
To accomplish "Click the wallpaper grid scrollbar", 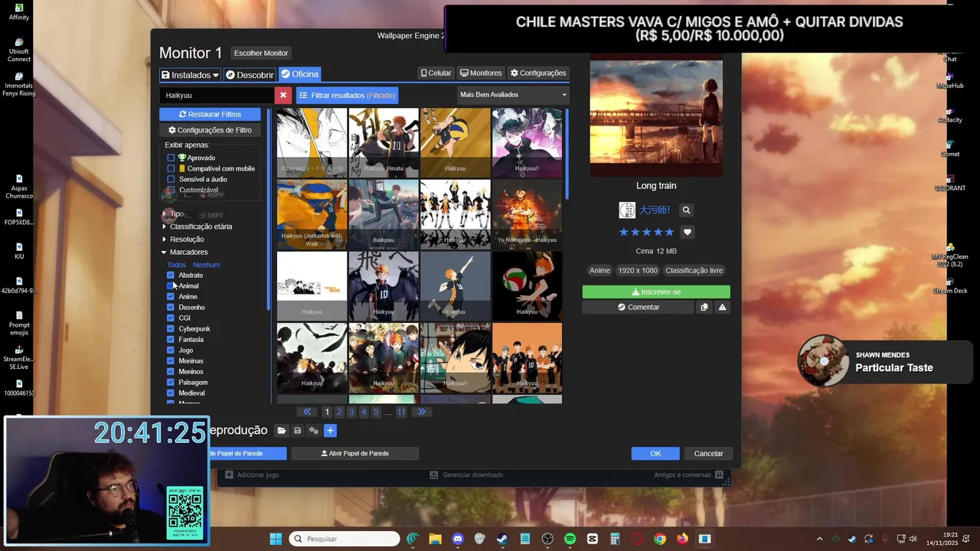I will point(567,153).
